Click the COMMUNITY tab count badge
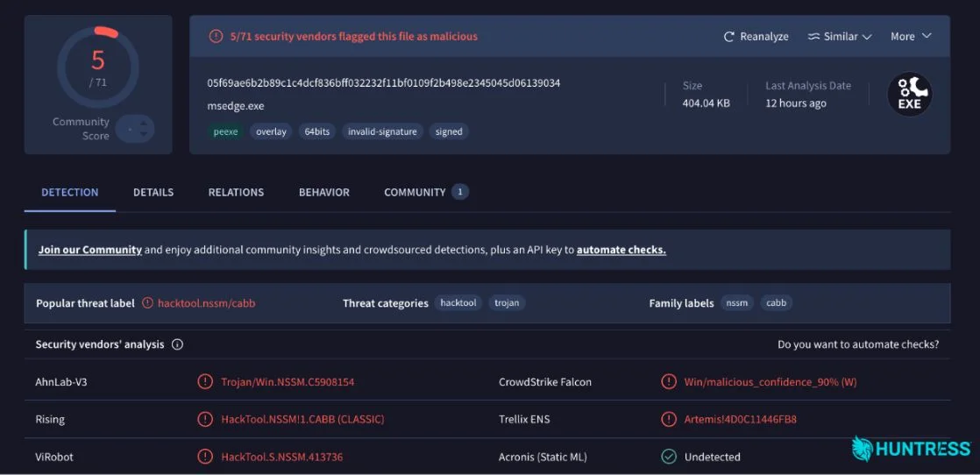Screen dimensions: 980x475 [460, 193]
